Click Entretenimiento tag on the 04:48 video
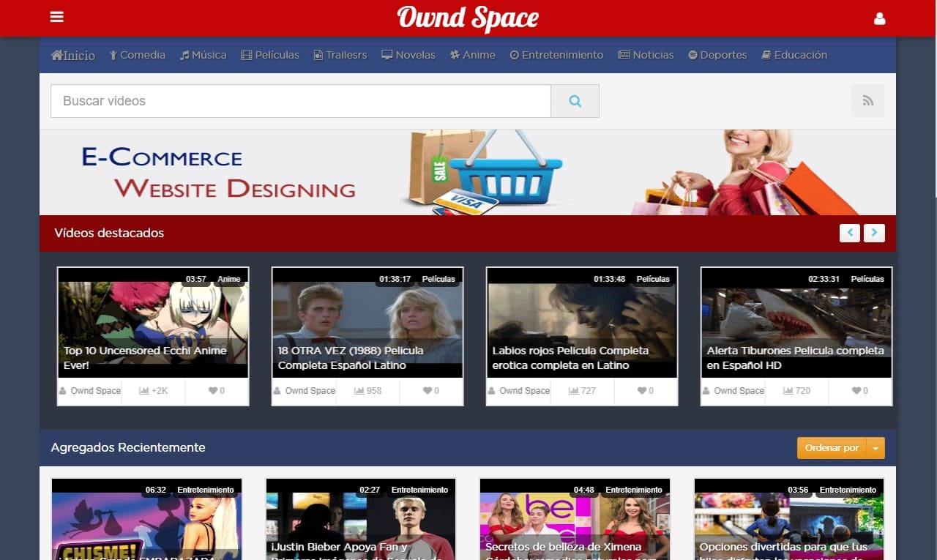The image size is (937, 560). pos(634,490)
